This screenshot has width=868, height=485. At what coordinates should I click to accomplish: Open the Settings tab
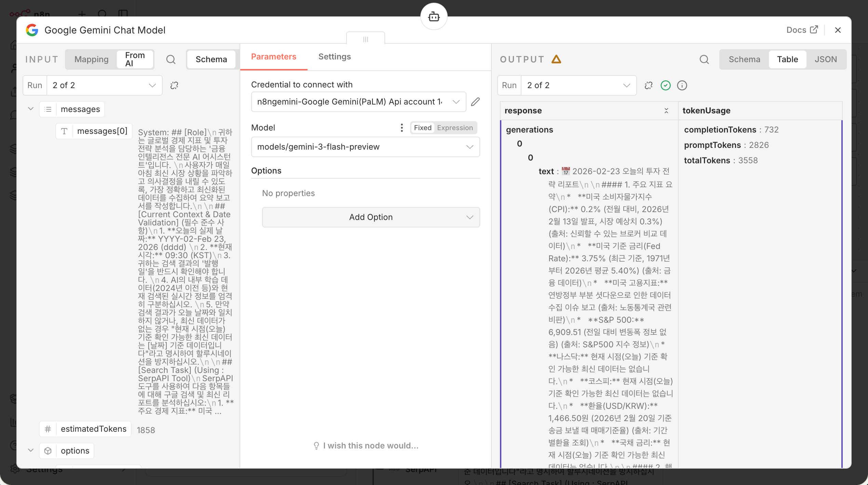click(x=335, y=57)
